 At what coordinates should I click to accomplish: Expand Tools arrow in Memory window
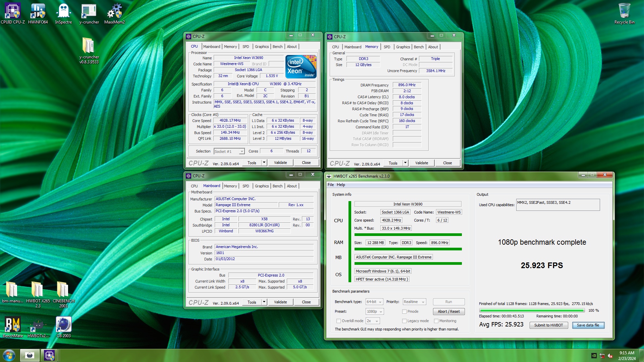405,163
